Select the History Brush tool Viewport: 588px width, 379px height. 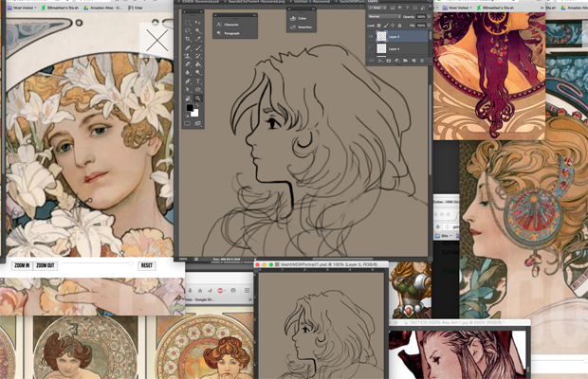(198, 56)
